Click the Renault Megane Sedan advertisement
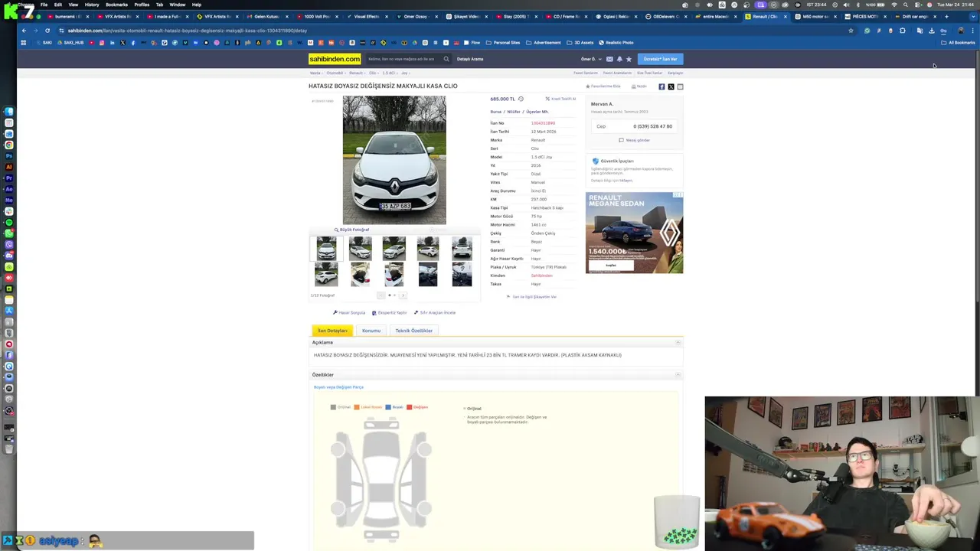Image resolution: width=980 pixels, height=551 pixels. [634, 233]
